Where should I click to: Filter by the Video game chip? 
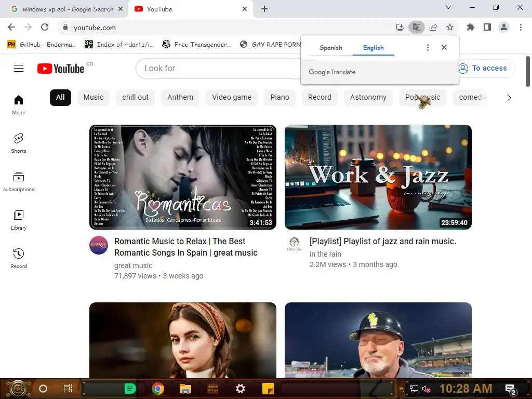pyautogui.click(x=232, y=97)
